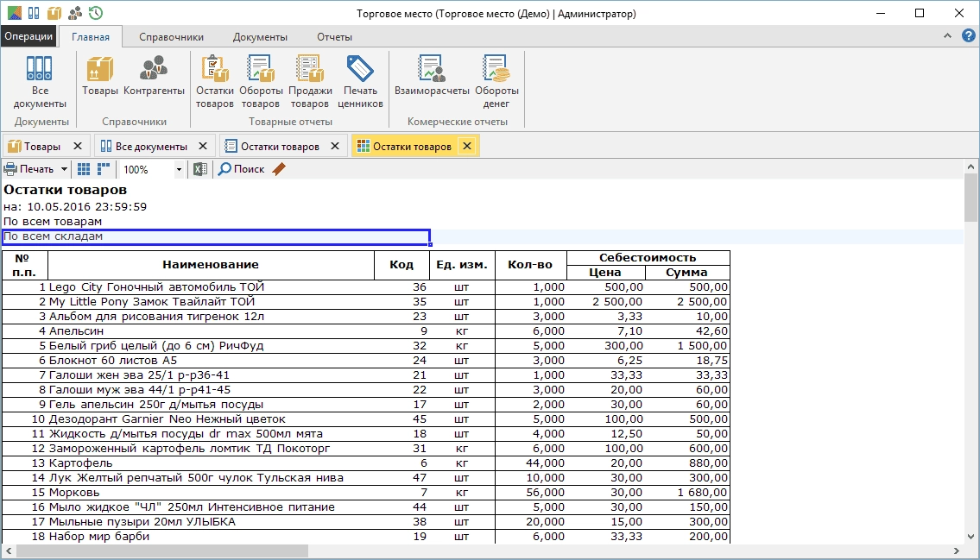The width and height of the screenshot is (980, 560).
Task: Run the Остатки товаров report from the ribbon
Action: click(x=214, y=83)
